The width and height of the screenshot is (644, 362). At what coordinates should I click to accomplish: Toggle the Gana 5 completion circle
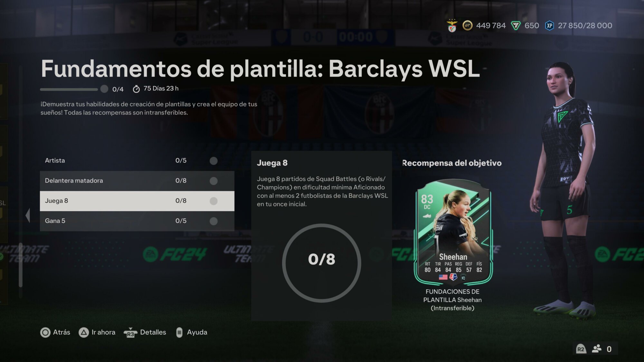[213, 221]
